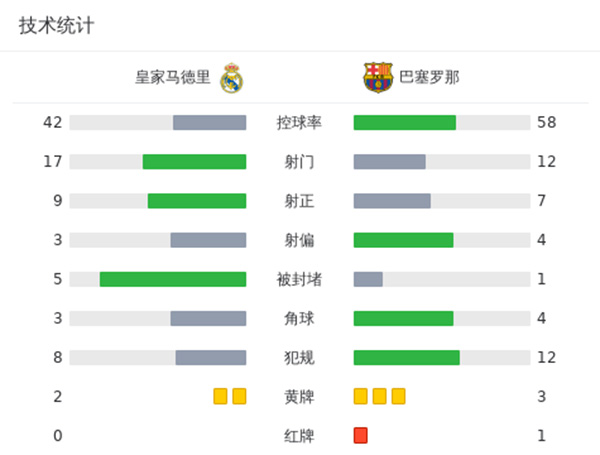600x455 pixels.
Task: Click Barcelona's middle yellow card icon
Action: [x=379, y=396]
